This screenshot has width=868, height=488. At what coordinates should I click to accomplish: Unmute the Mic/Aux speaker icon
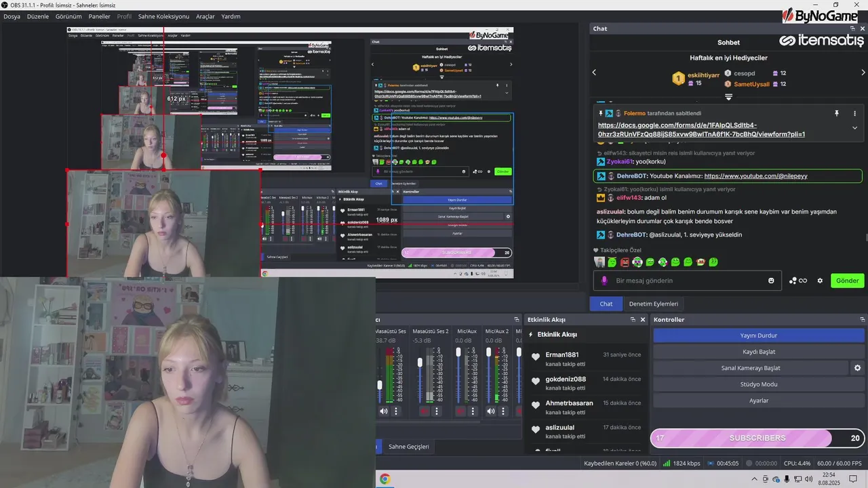(462, 411)
